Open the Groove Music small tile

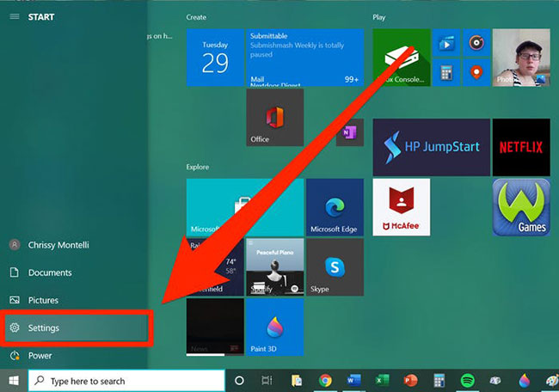point(476,42)
